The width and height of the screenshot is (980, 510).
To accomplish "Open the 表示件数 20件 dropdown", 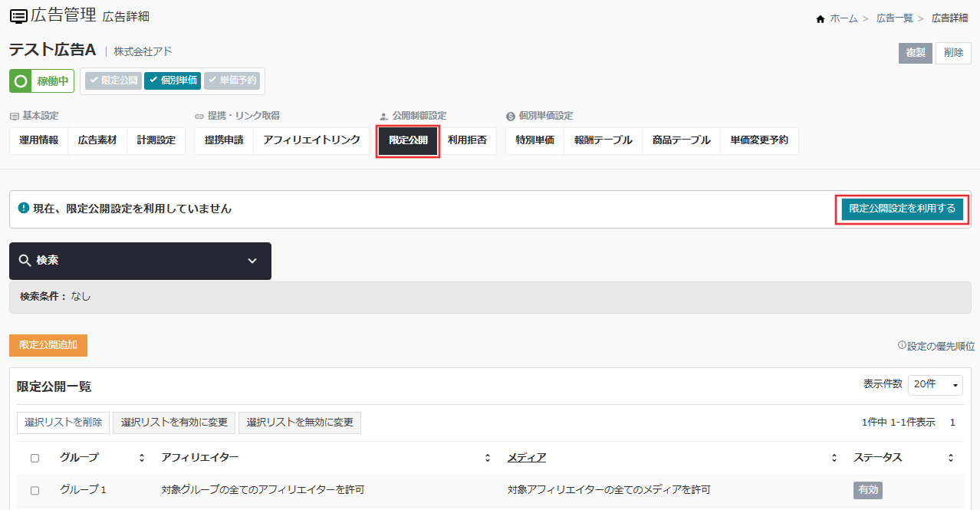I will pos(936,384).
